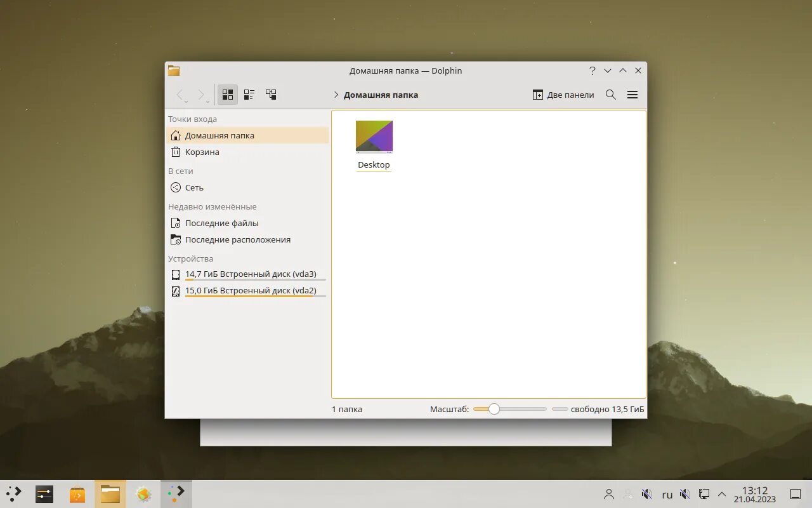Switch to compact view mode
This screenshot has width=812, height=508.
tap(249, 95)
